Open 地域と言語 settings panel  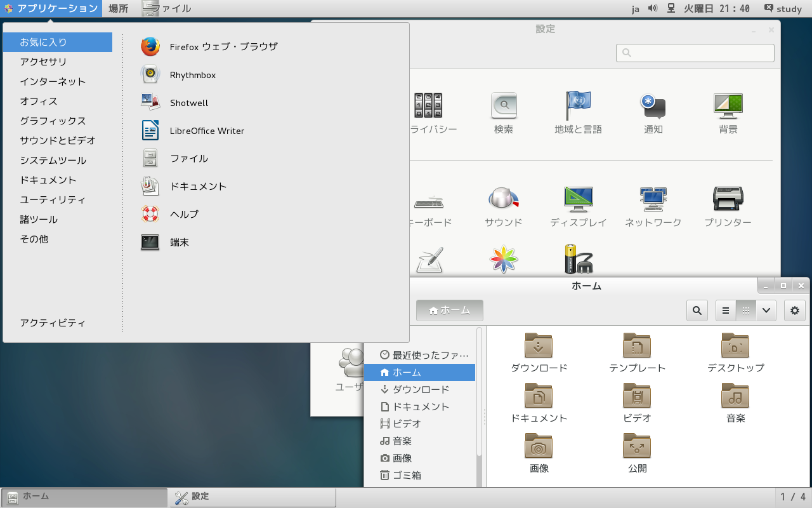(578, 113)
